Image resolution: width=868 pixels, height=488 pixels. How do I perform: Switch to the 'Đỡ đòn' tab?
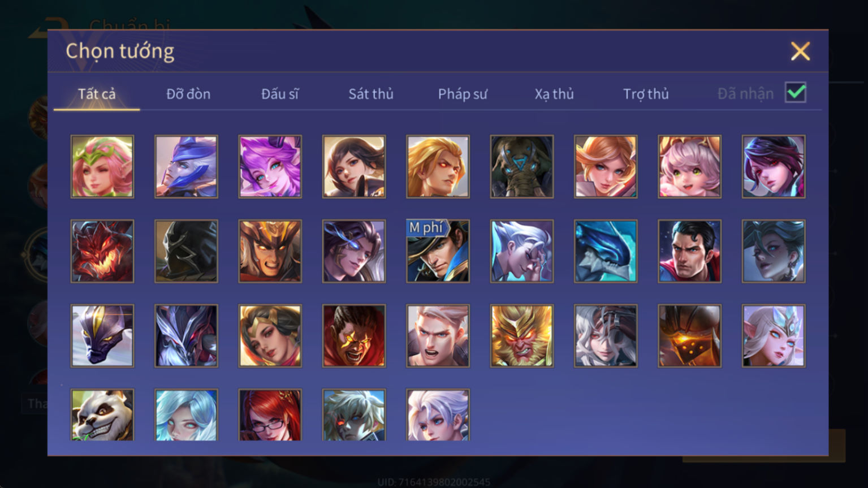tap(188, 94)
